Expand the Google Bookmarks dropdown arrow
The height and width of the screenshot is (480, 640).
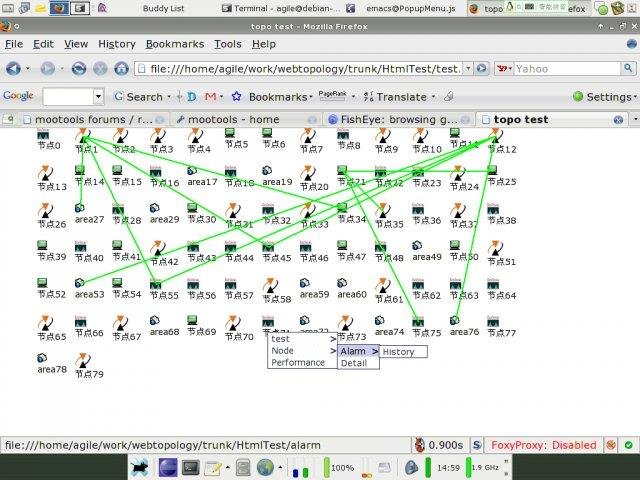pyautogui.click(x=311, y=97)
